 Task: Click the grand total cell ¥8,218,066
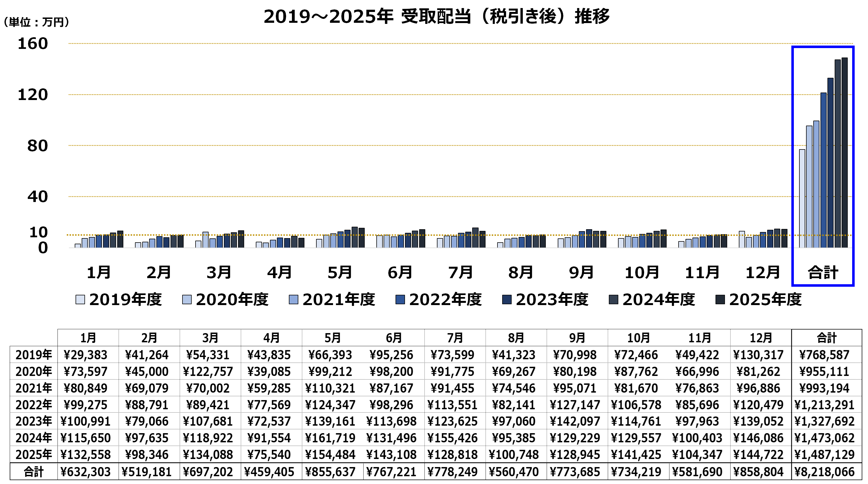(x=824, y=471)
